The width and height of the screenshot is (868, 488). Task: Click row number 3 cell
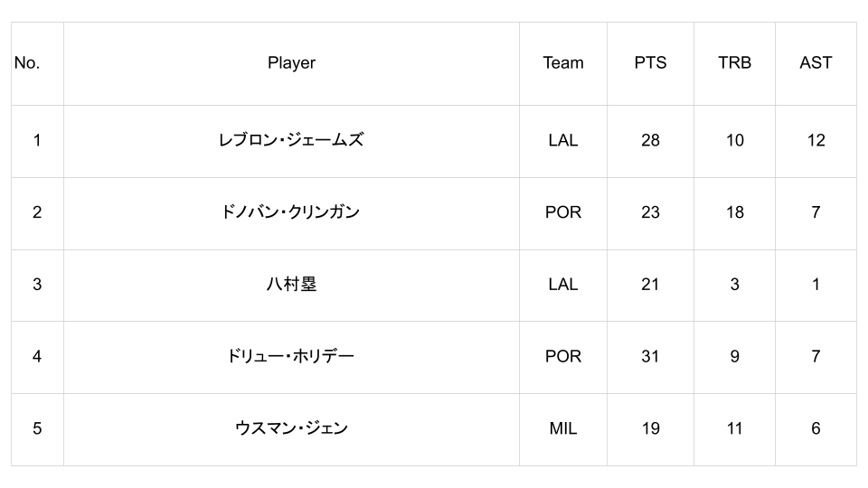point(37,285)
